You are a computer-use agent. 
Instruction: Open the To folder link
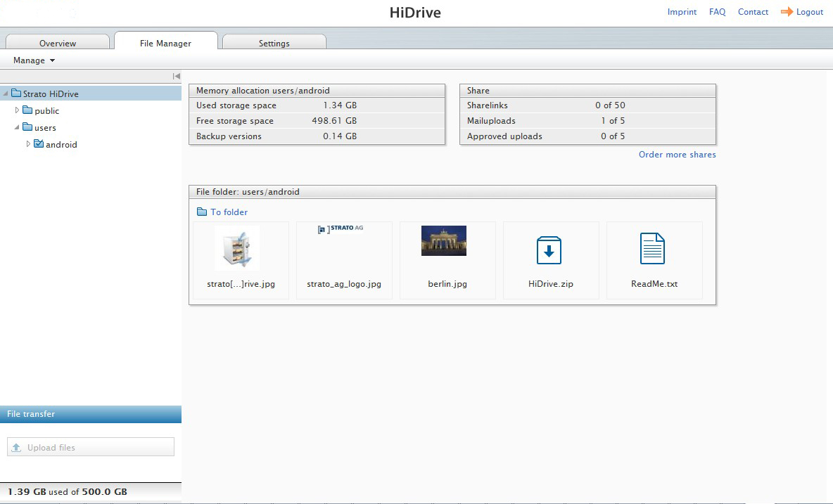229,212
